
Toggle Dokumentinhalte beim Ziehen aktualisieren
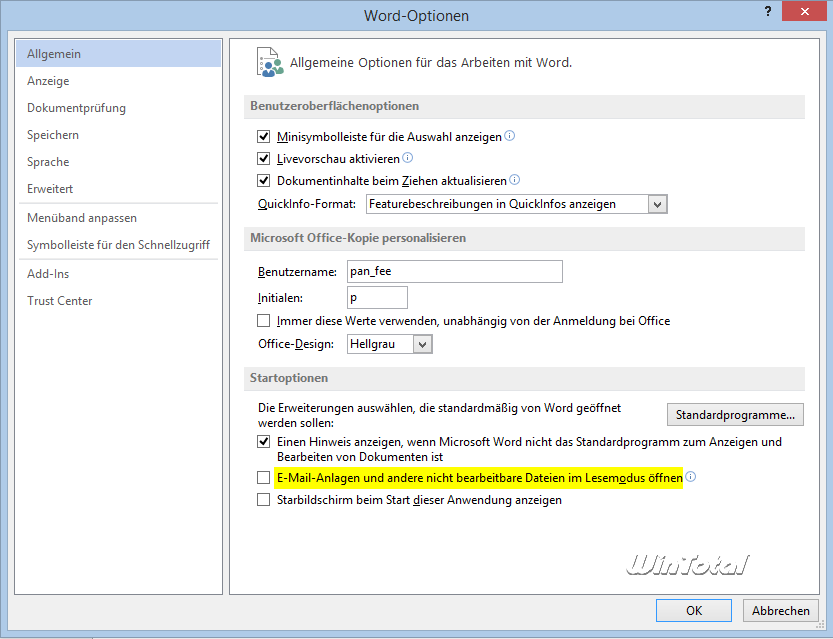[264, 181]
